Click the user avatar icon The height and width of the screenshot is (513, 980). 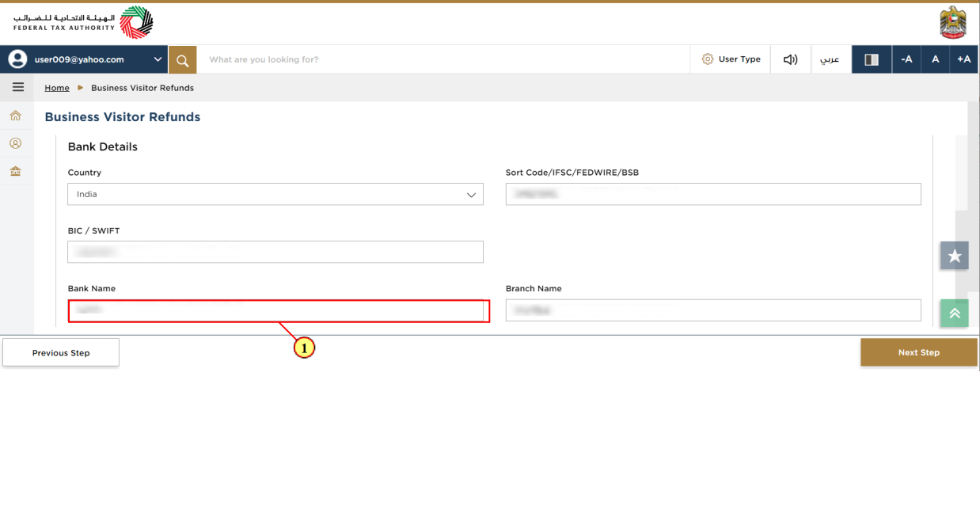[17, 59]
